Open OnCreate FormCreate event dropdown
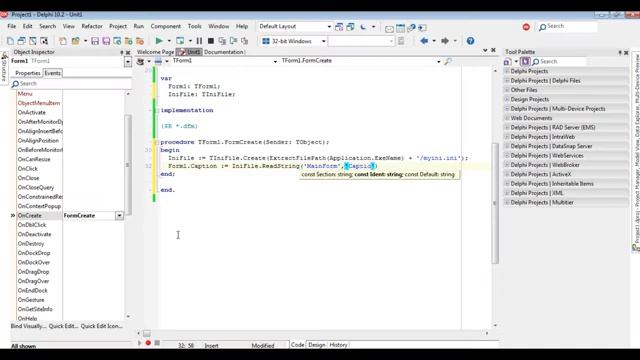Viewport: 640px width, 360px height. click(x=119, y=216)
